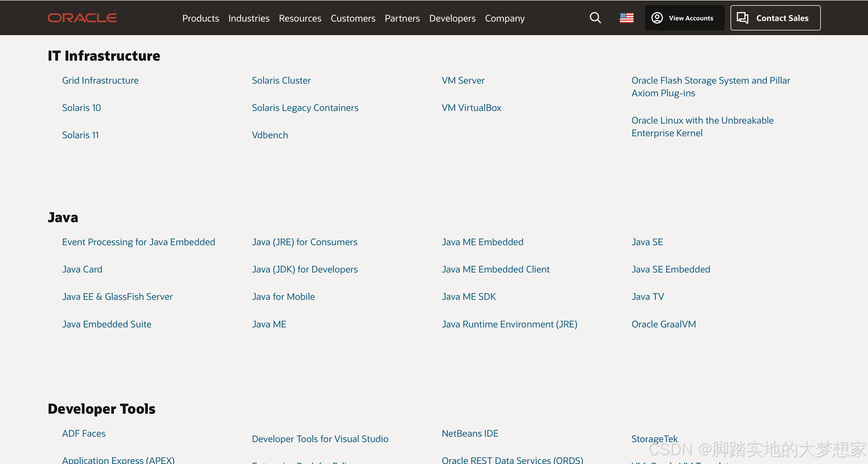Open the Company menu
This screenshot has height=464, width=868.
click(x=504, y=18)
